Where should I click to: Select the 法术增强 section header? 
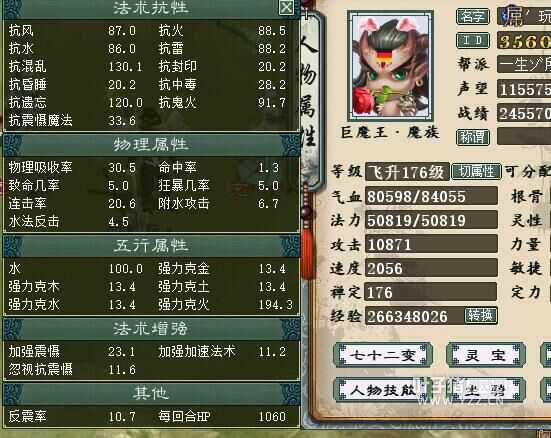coord(150,329)
